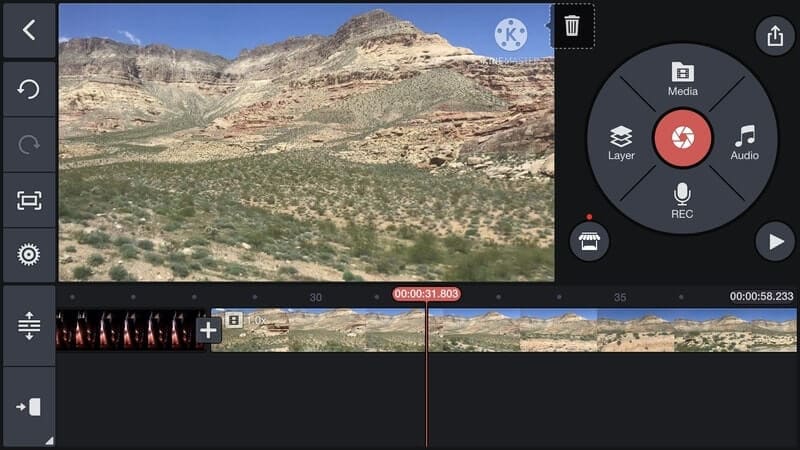Screen dimensions: 800x450
Task: Expand the timeline track view
Action: [x=29, y=326]
